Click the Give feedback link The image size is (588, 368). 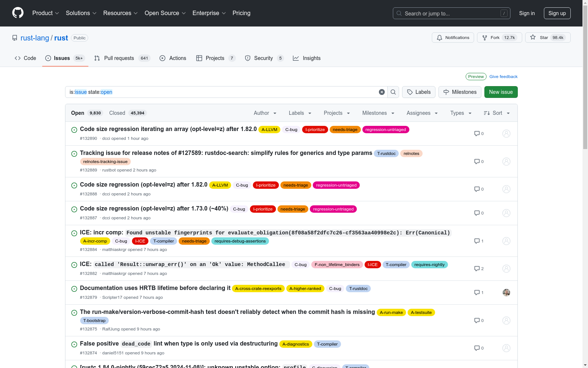point(503,77)
